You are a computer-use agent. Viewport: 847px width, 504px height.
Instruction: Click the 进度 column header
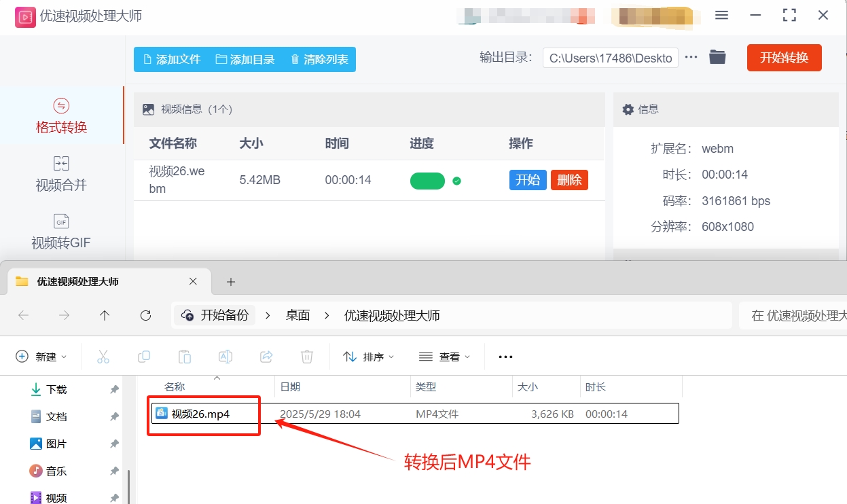tap(422, 143)
